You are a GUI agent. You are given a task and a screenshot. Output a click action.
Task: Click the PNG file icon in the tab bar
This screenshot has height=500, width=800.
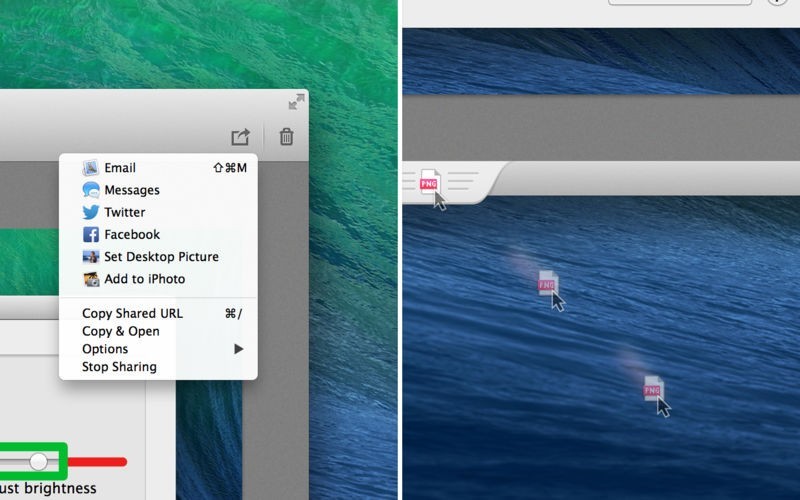429,182
